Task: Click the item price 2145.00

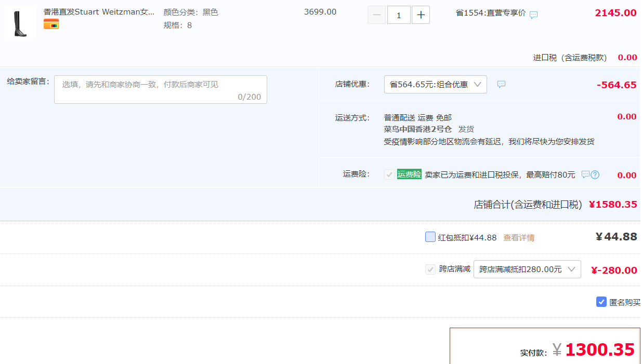Action: [615, 13]
